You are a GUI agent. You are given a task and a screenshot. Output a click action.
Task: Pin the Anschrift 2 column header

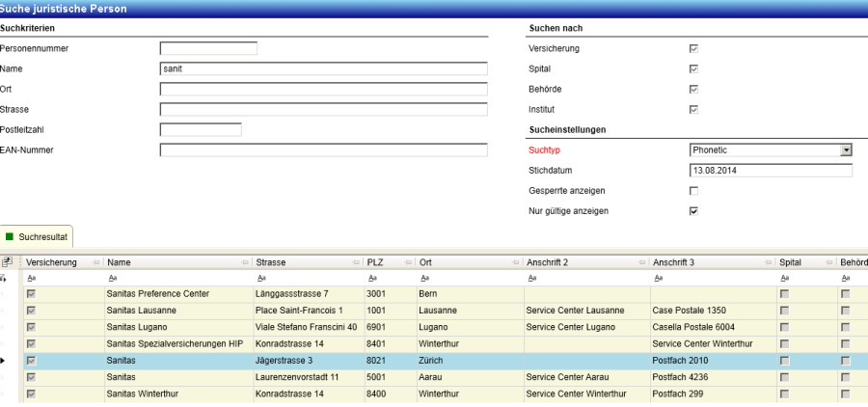[641, 263]
